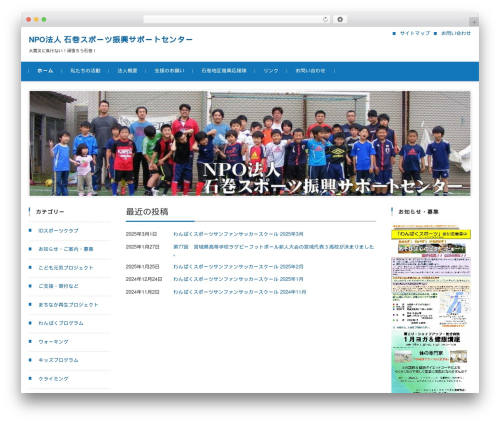
Task: Select お問い合わせ in the blue navigation bar
Action: [310, 71]
